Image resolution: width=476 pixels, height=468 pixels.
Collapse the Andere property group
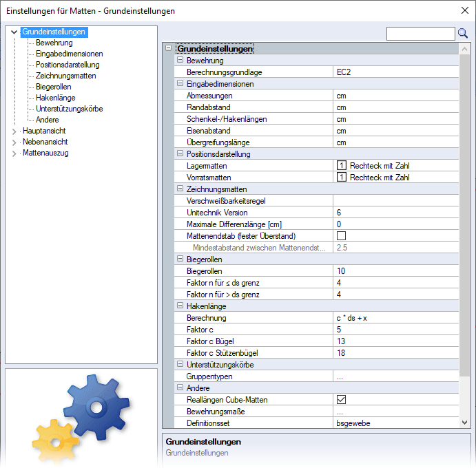tap(180, 387)
